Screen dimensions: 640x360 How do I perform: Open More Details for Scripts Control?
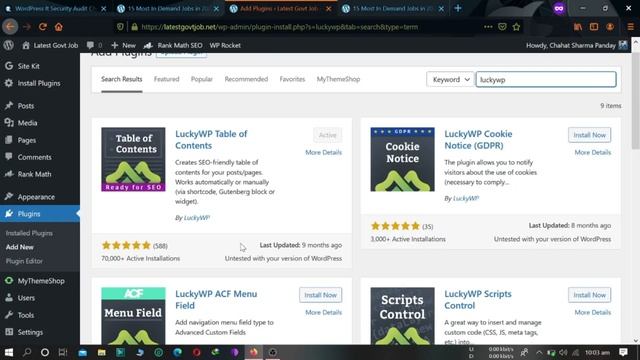tap(593, 312)
